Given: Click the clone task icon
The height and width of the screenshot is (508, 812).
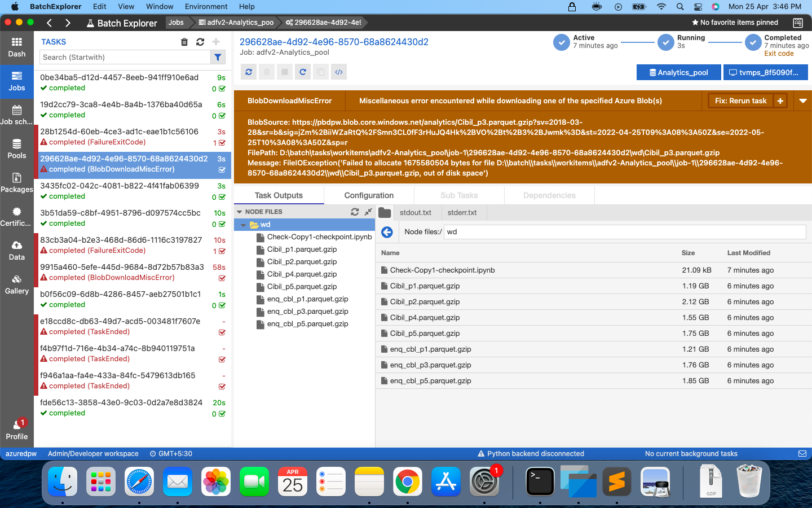Looking at the screenshot, I should [321, 72].
